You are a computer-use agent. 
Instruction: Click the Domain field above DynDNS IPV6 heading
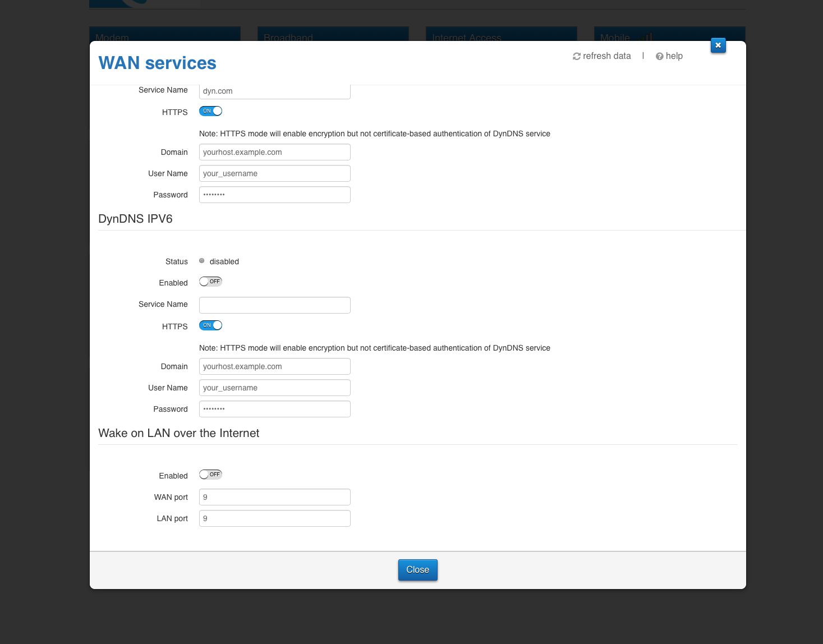point(275,152)
